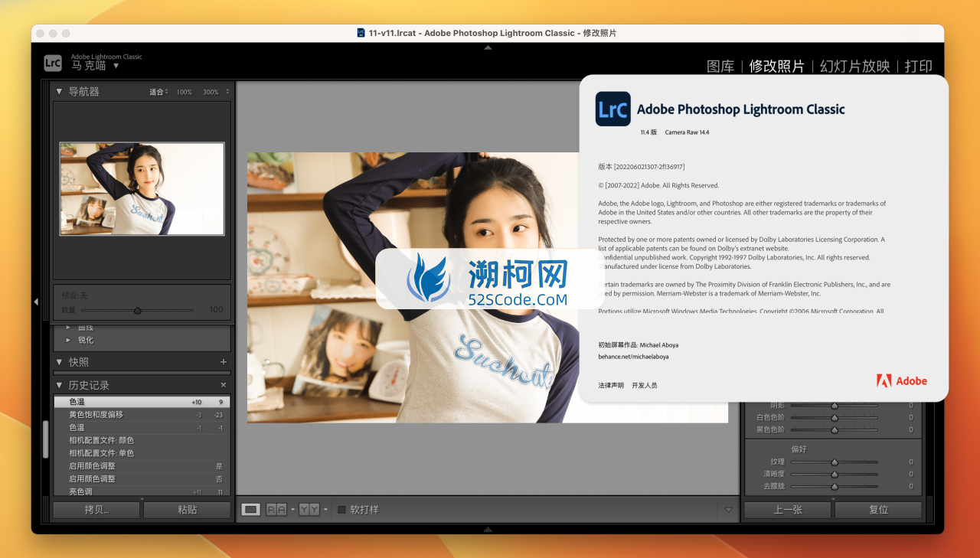This screenshot has height=558, width=980.
Task: Adjust the 阴影 shadows slider
Action: [835, 406]
